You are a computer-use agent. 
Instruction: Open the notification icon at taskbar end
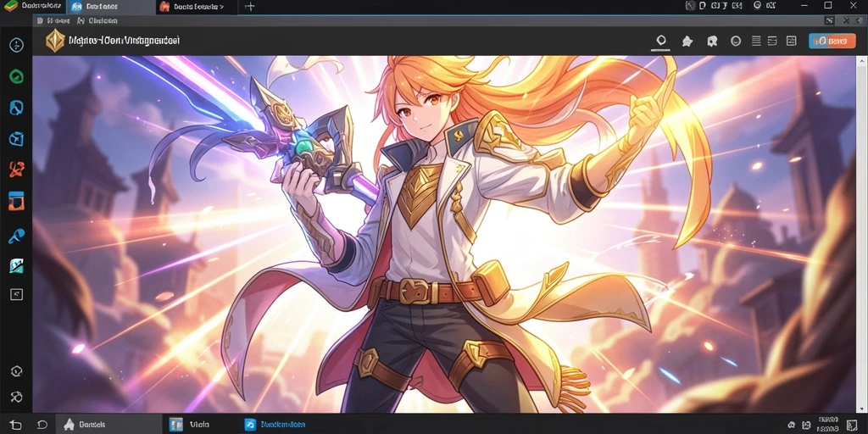pyautogui.click(x=850, y=425)
